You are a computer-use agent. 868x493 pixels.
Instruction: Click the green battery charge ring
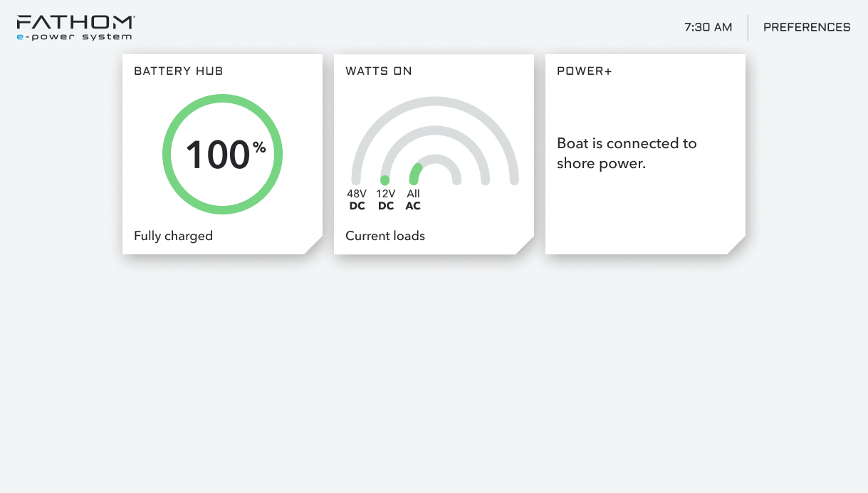[x=222, y=100]
